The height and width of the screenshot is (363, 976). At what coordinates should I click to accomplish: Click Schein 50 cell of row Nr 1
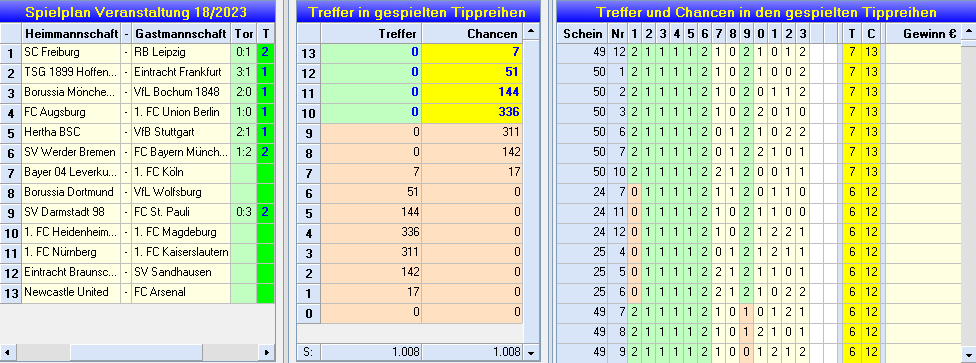583,72
